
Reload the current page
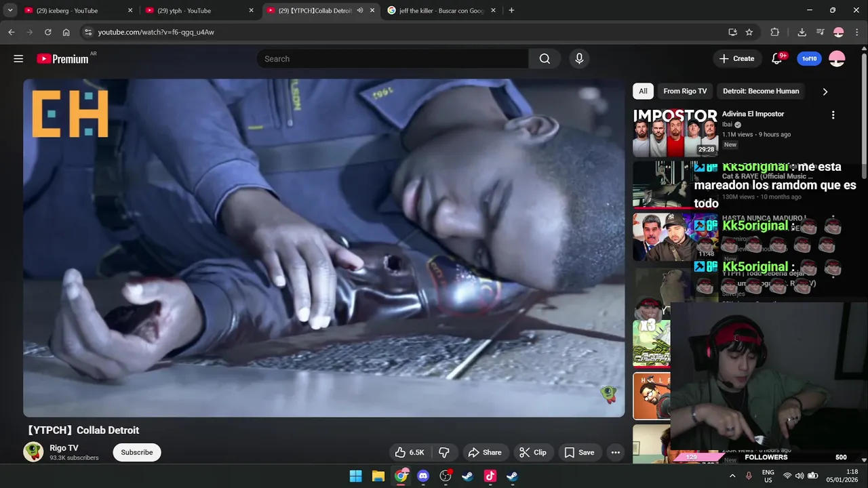click(x=47, y=32)
